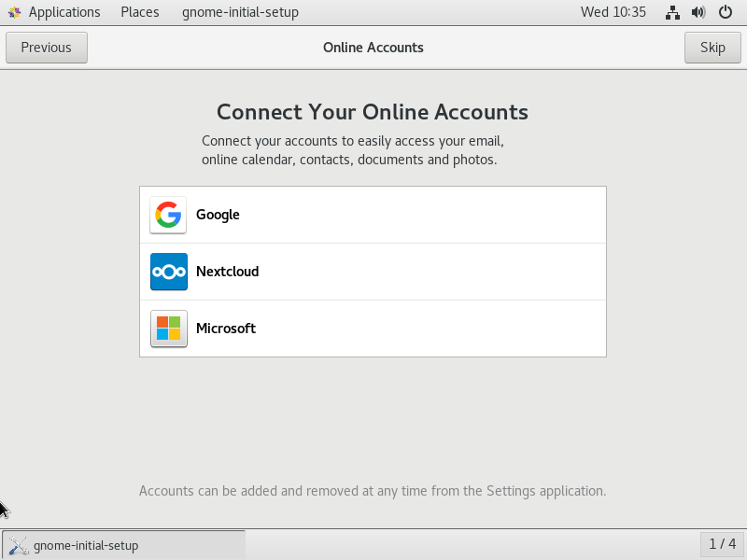Click the Online Accounts page title
Screen dimensions: 747x560
point(373,48)
